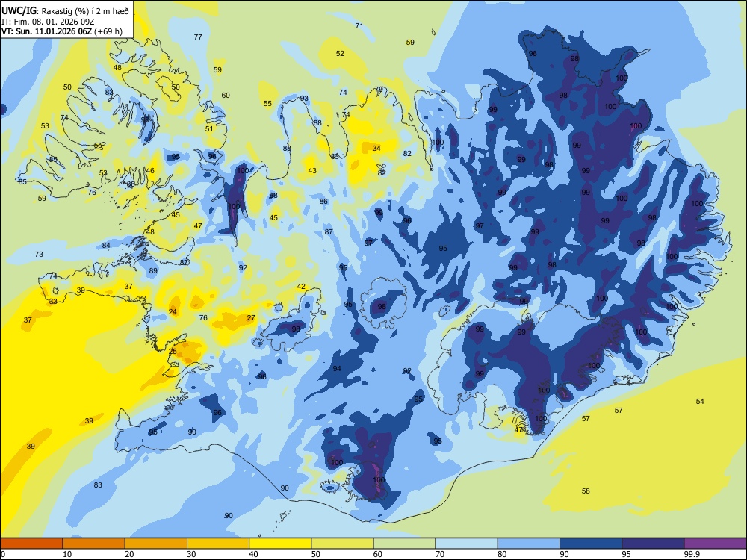747x560 pixels.
Task: Click the purple legend swatch above 99.9
Action: pyautogui.click(x=715, y=544)
